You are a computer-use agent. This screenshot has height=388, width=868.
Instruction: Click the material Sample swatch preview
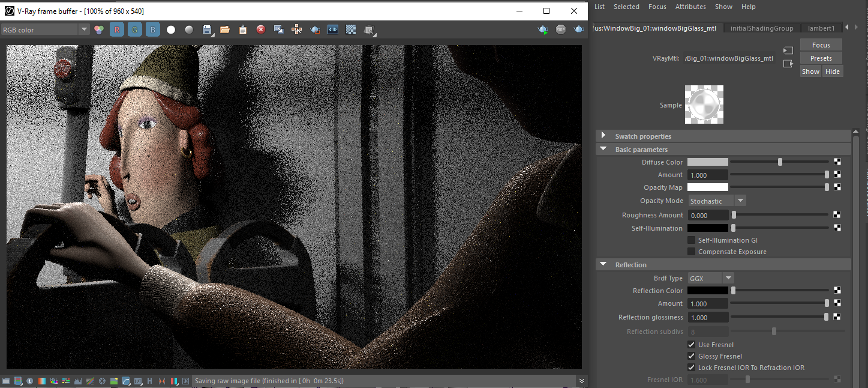tap(704, 105)
